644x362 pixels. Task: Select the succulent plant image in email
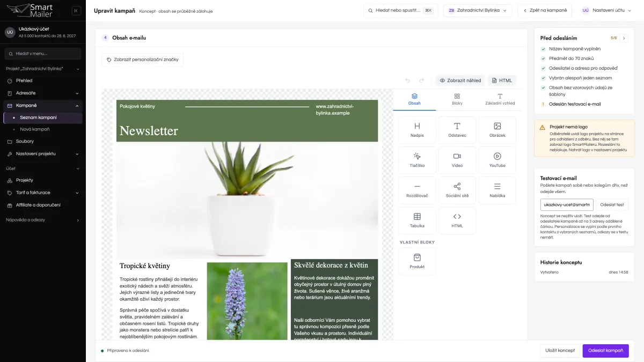[247, 201]
